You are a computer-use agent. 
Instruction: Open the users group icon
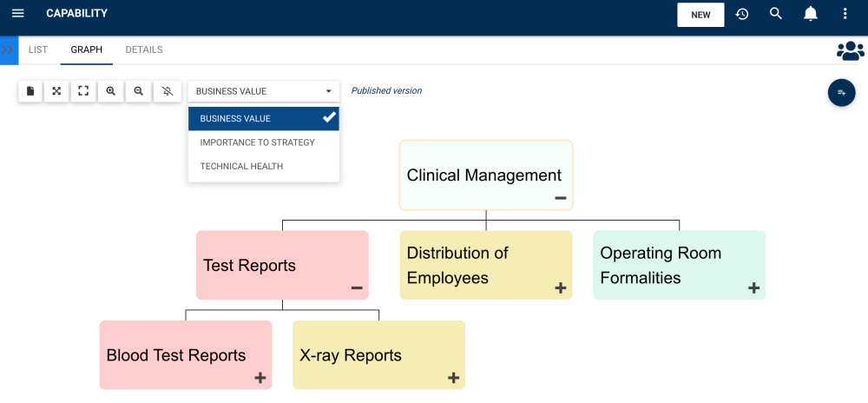coord(850,51)
